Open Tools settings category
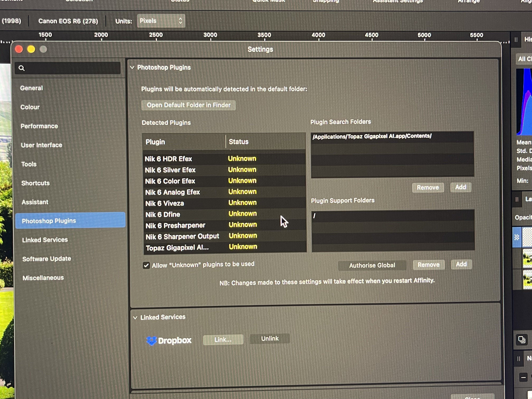The width and height of the screenshot is (532, 399). tap(29, 164)
